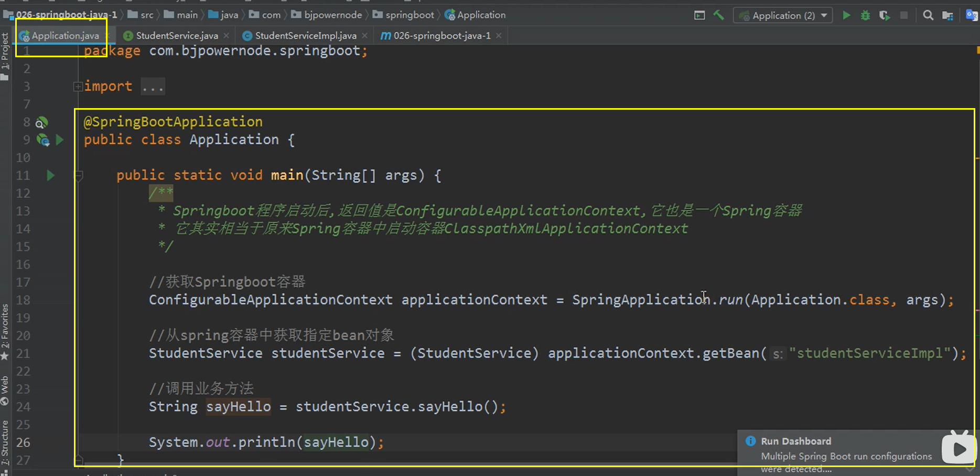Click the Run Dashboard notification title
980x476 pixels.
tap(796, 441)
